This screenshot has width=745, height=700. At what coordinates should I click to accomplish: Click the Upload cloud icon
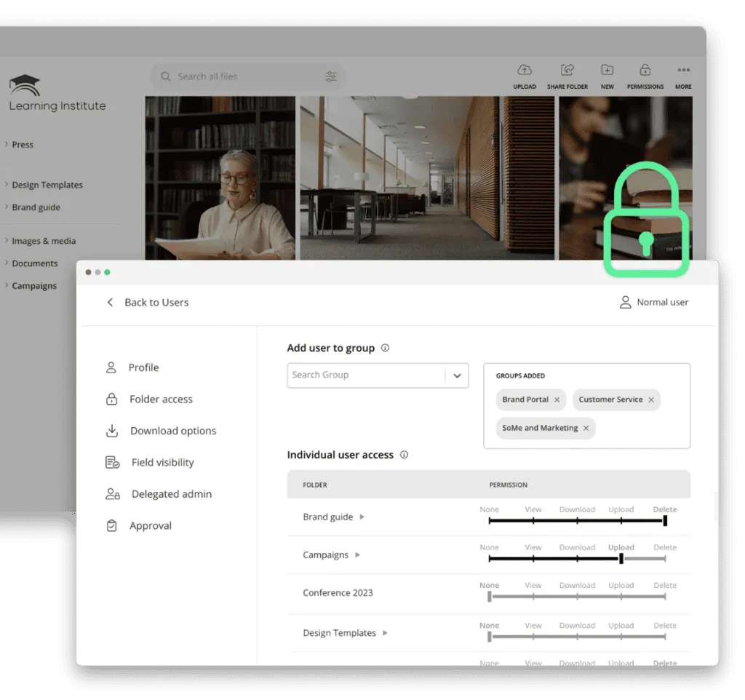pyautogui.click(x=525, y=70)
